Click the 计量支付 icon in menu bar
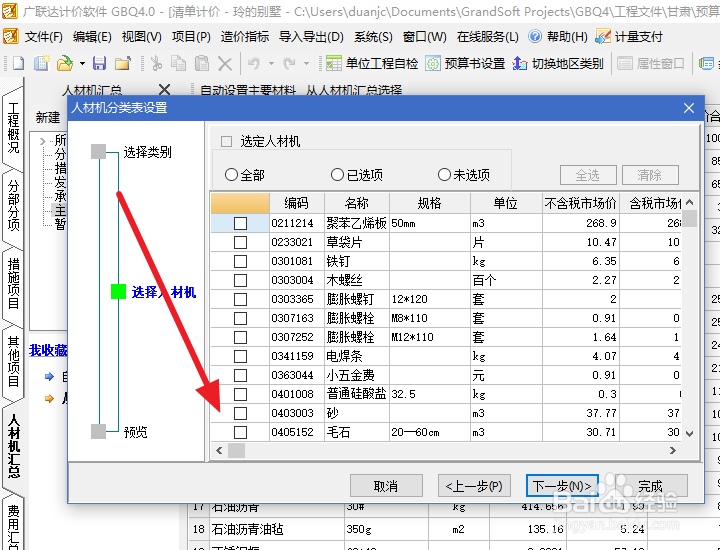The image size is (720, 550). coord(603,36)
